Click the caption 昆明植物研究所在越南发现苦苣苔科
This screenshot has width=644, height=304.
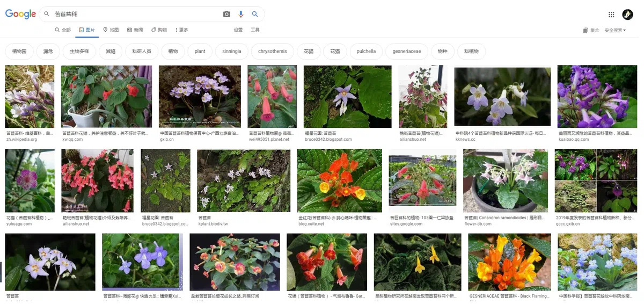415,296
